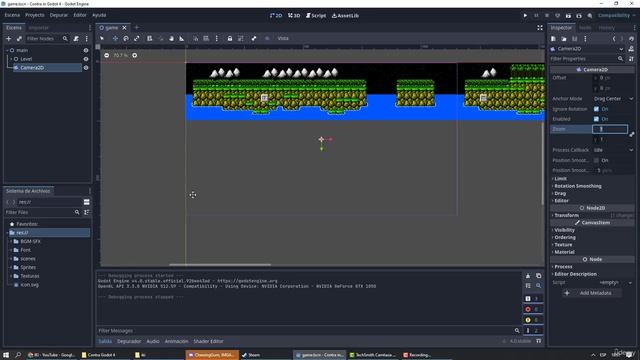Screen dimensions: 640x360
Task: Activate the Ruler Mode tool
Action: tap(182, 38)
